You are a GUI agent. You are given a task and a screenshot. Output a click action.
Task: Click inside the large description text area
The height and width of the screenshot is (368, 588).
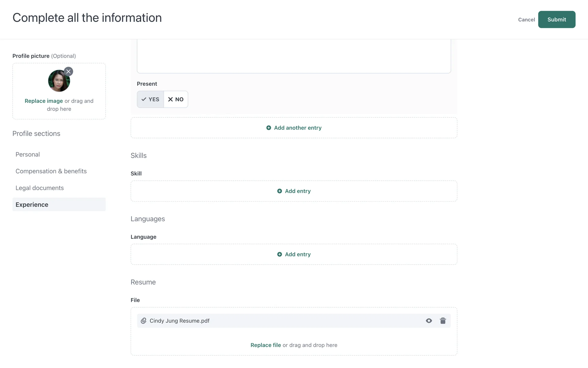click(293, 57)
